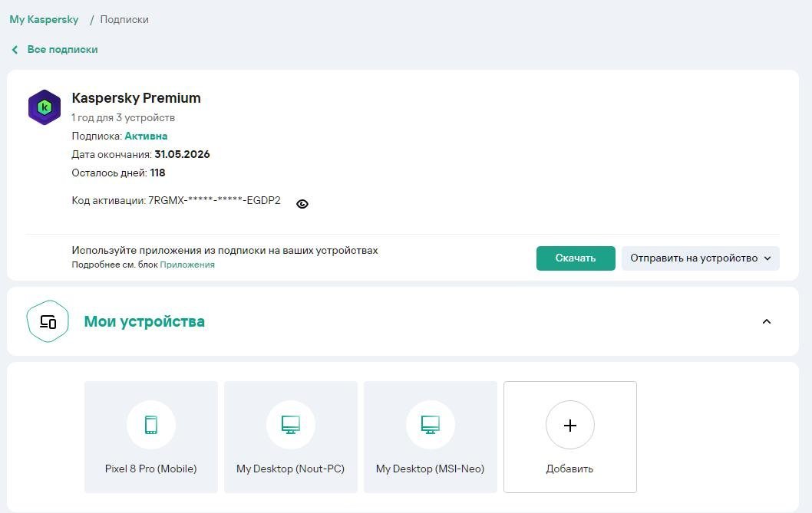
Task: Click the expiry date 31.05.2026
Action: [183, 154]
